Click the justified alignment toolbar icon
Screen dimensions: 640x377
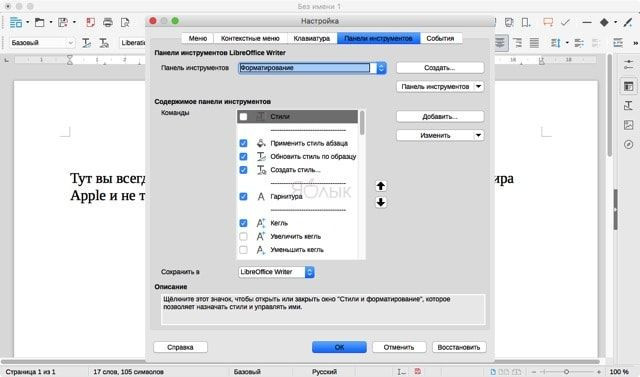pyautogui.click(x=534, y=42)
